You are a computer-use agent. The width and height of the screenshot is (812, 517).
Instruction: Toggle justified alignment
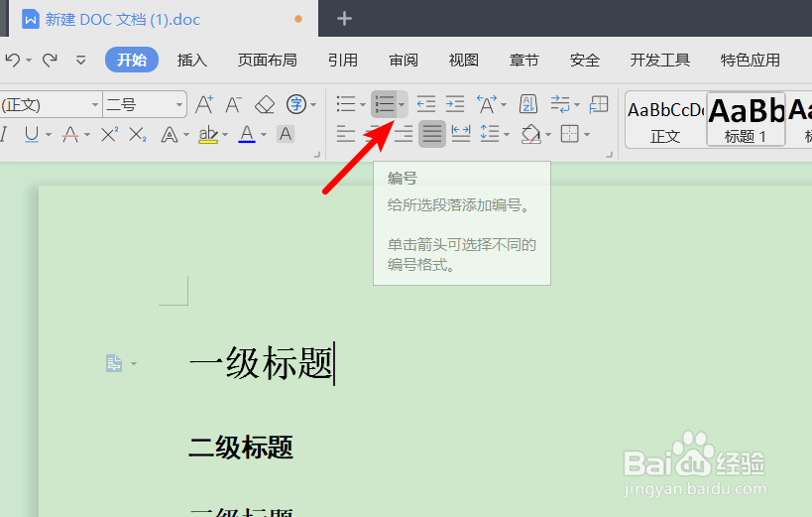[x=432, y=134]
